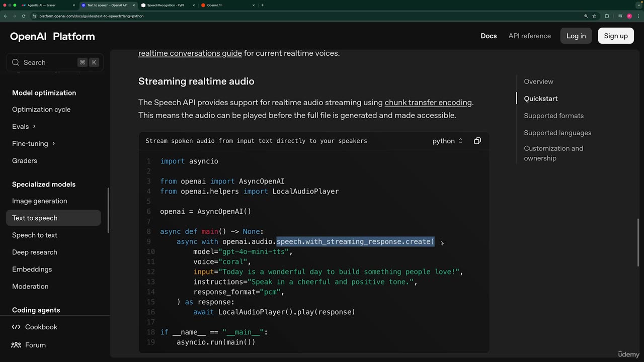This screenshot has width=644, height=362.
Task: Follow the chunk transfer encoding link
Action: (428, 102)
